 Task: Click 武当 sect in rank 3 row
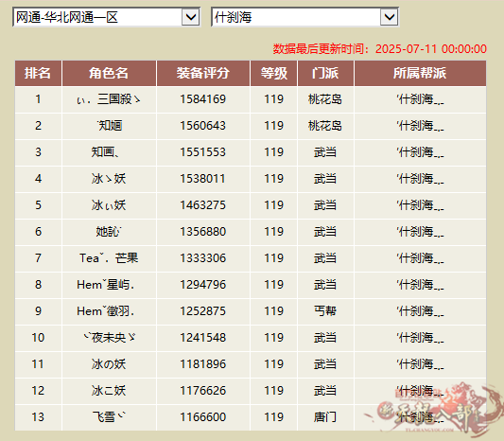point(325,151)
